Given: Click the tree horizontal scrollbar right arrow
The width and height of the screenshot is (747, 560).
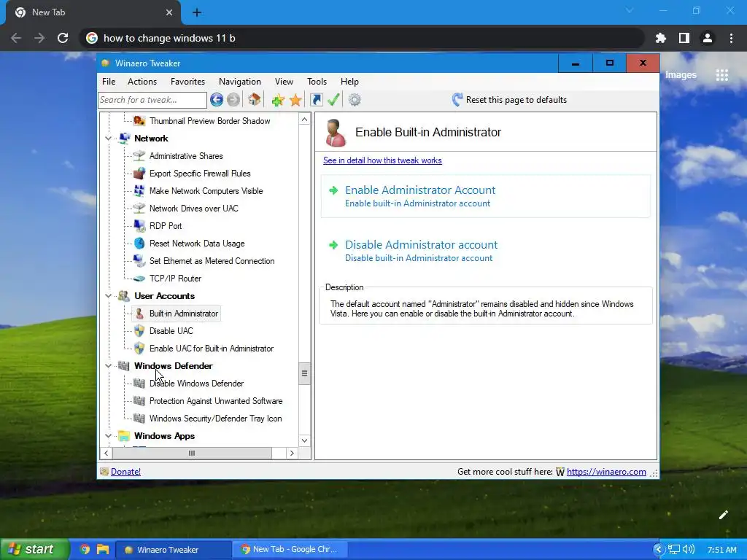Looking at the screenshot, I should pyautogui.click(x=292, y=454).
